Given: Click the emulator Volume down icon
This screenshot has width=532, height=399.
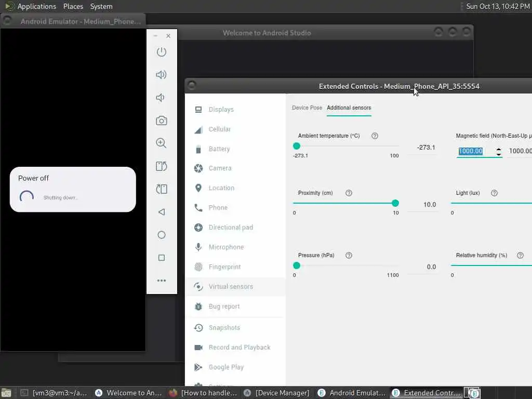Looking at the screenshot, I should [160, 98].
